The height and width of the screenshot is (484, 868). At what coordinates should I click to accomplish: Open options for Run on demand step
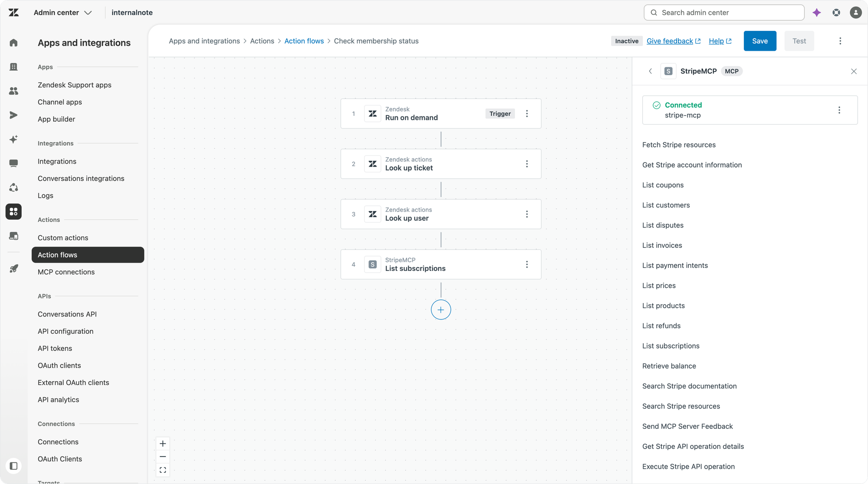[x=527, y=114]
